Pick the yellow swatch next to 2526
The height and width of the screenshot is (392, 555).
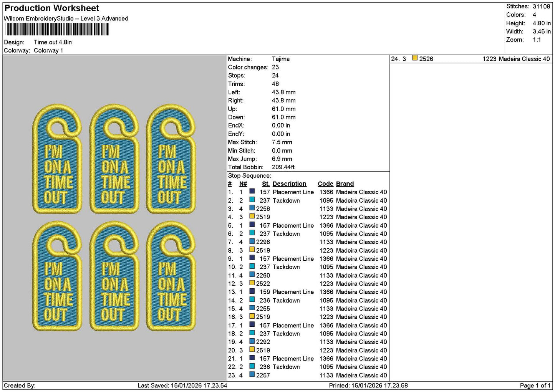click(415, 58)
